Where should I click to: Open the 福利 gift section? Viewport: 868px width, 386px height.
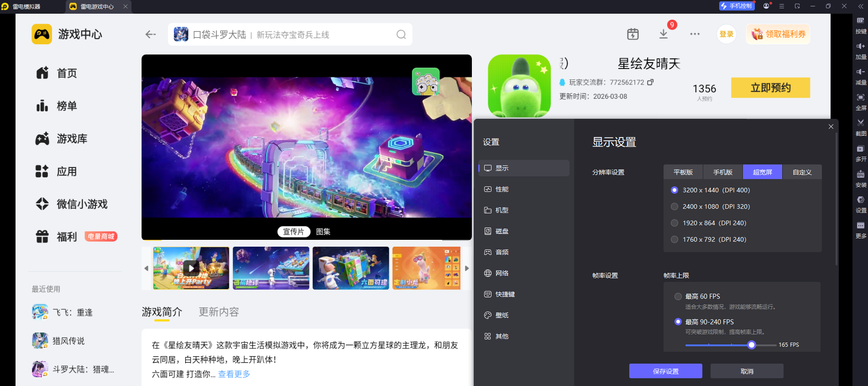[x=57, y=237]
